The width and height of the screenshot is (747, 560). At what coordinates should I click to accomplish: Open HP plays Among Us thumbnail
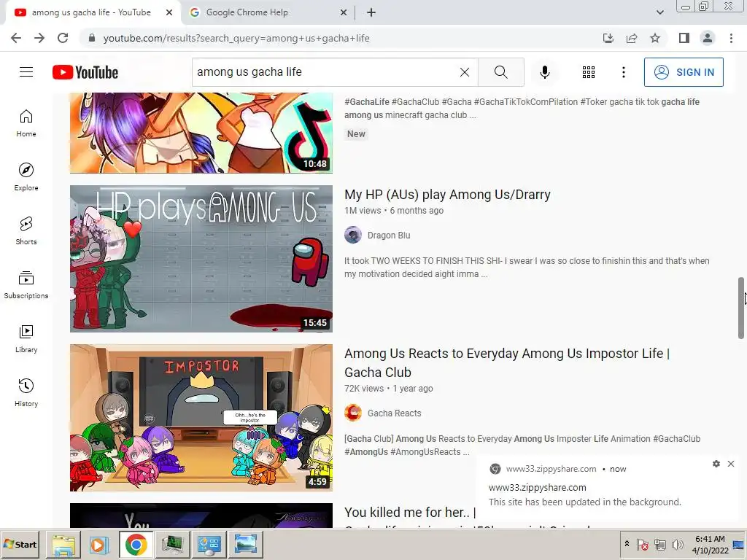(201, 259)
